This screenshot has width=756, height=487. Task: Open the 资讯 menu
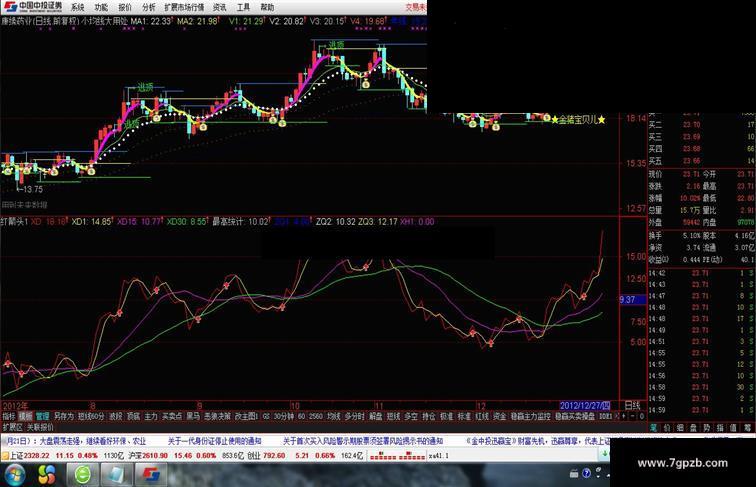coord(219,7)
